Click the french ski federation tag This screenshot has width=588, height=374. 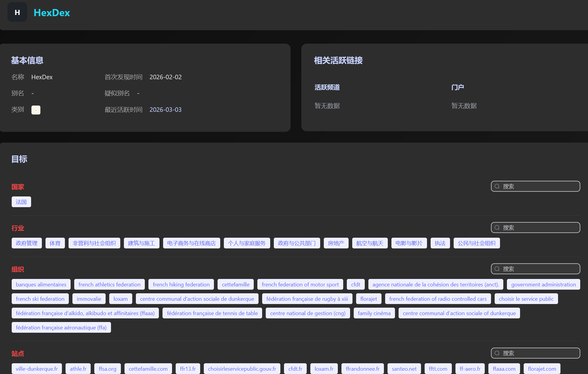[x=40, y=299]
